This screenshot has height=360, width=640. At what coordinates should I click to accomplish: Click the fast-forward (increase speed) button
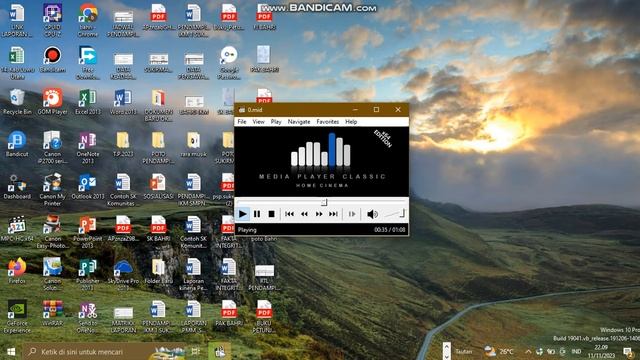tap(319, 214)
